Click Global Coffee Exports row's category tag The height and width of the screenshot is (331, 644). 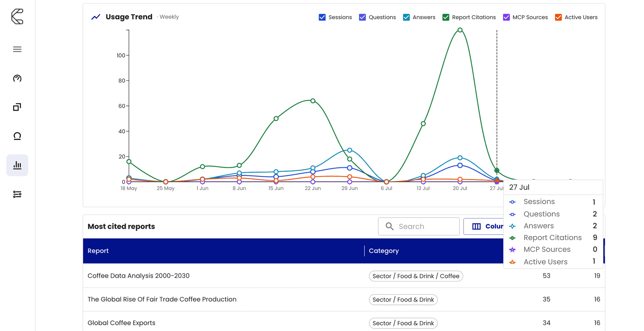point(403,323)
